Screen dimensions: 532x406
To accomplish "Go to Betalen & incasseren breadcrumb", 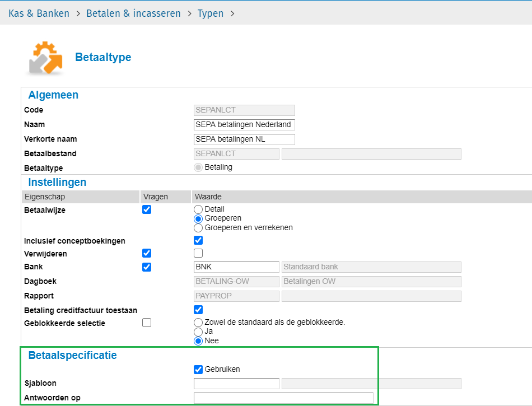I will (133, 13).
